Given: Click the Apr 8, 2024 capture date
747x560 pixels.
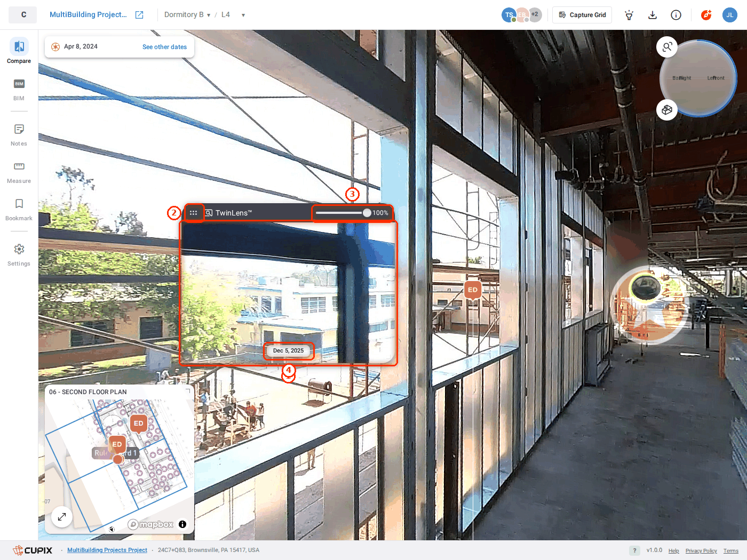Looking at the screenshot, I should click(81, 47).
